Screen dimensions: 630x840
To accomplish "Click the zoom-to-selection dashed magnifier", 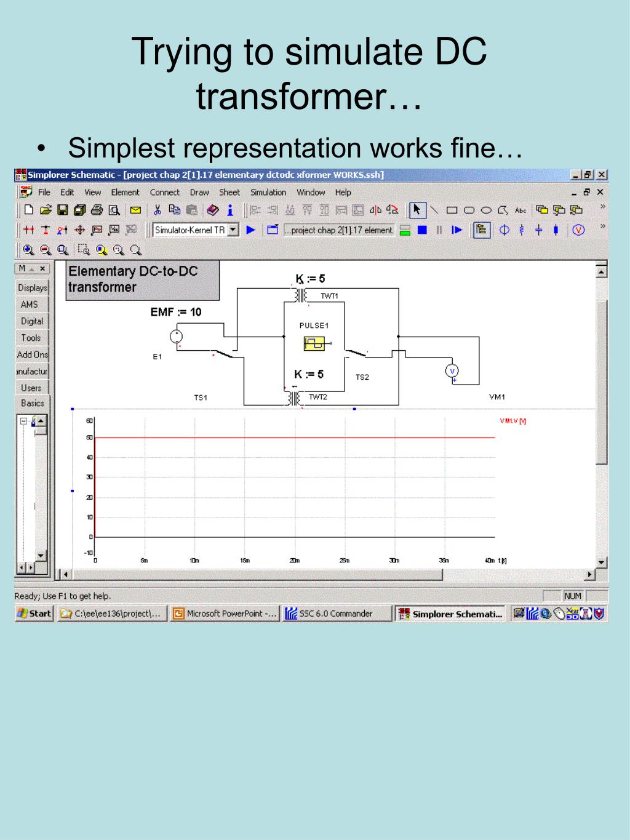I will pyautogui.click(x=84, y=250).
